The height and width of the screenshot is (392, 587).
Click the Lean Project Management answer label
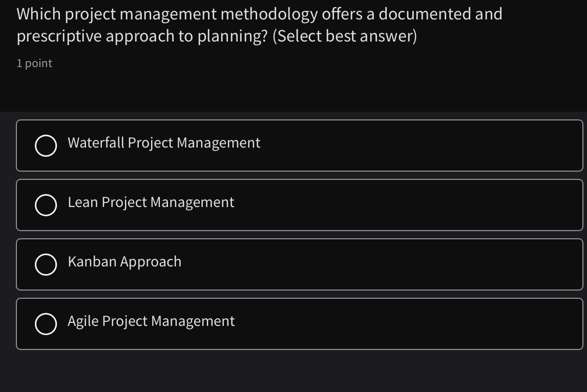(x=151, y=203)
